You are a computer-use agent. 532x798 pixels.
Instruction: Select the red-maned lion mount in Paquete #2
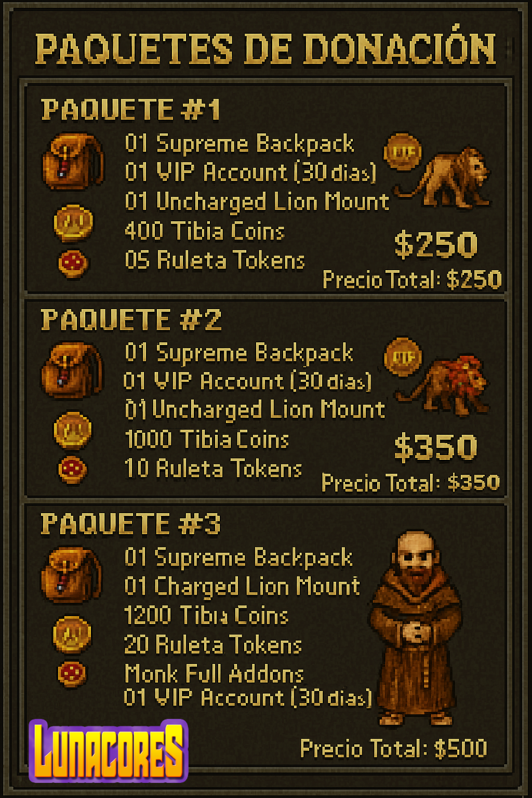click(444, 385)
